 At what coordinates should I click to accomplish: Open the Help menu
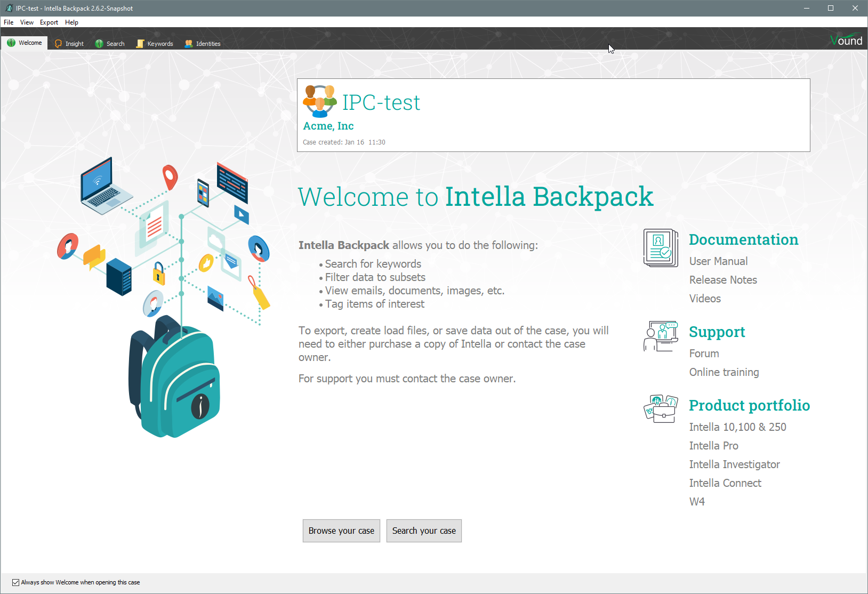(x=71, y=22)
